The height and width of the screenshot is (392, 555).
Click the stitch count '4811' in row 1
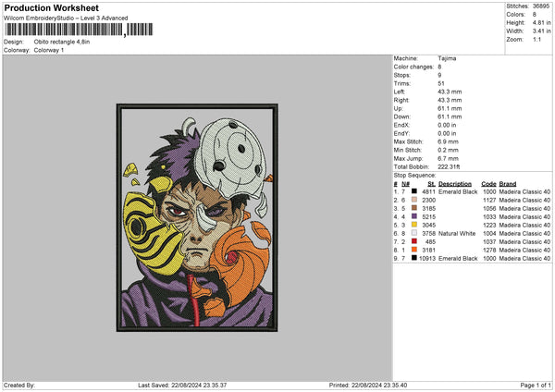[428, 191]
